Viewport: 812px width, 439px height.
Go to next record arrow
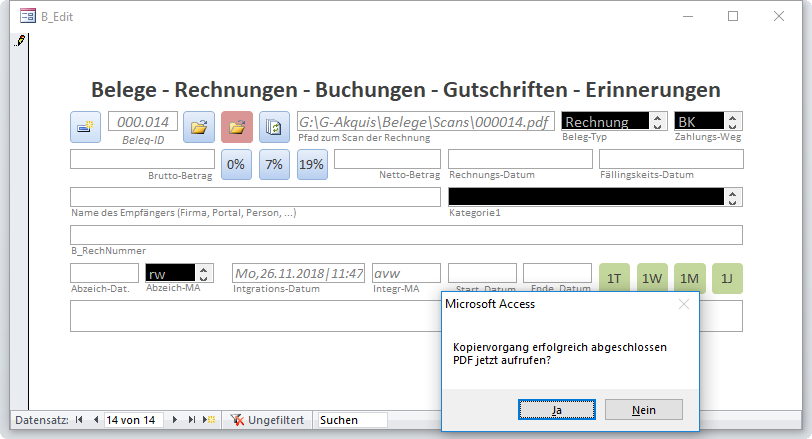pyautogui.click(x=175, y=420)
